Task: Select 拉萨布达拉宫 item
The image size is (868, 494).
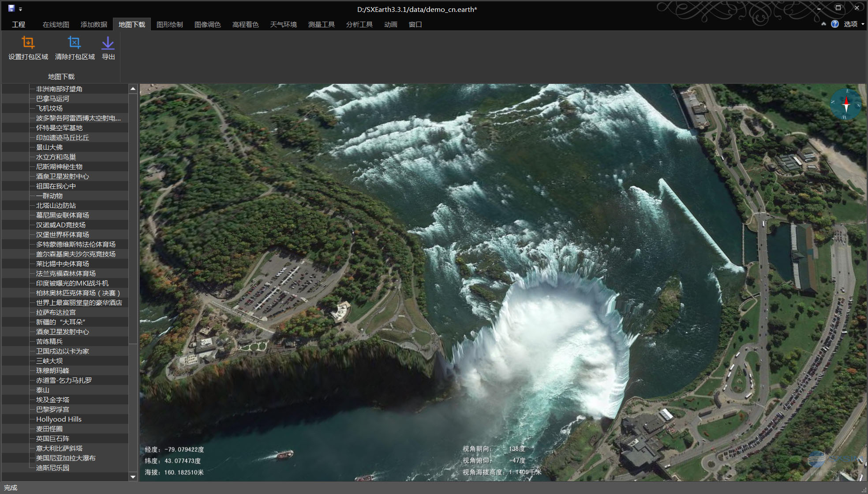Action: coord(56,312)
